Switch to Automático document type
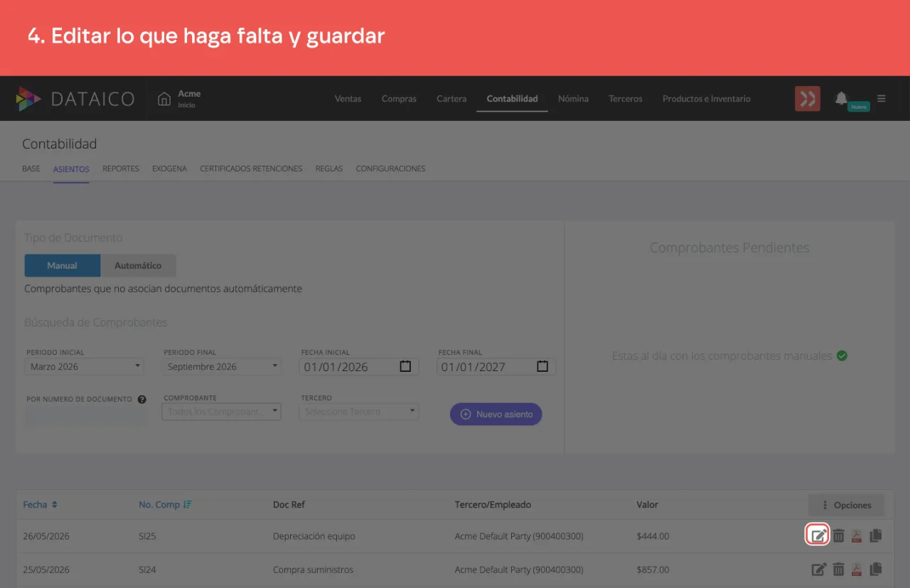Image resolution: width=910 pixels, height=588 pixels. [138, 265]
